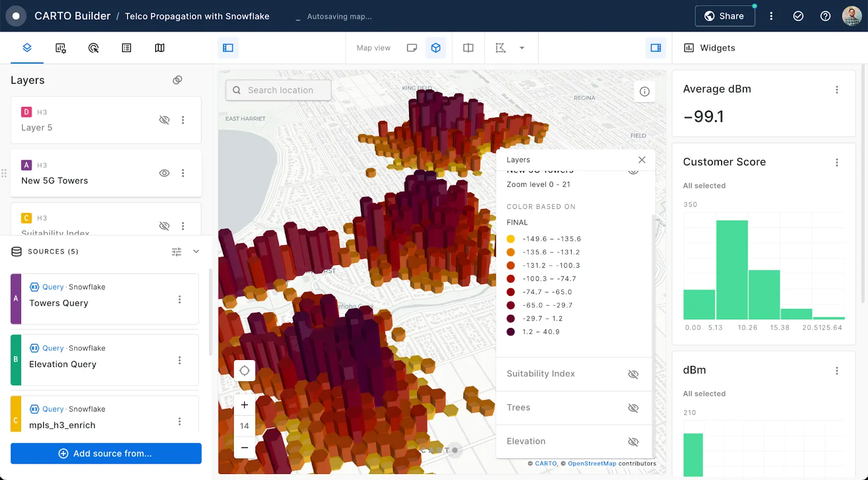Screen dimensions: 868x480
Task: Open the Layers tab icon
Action: click(27, 48)
